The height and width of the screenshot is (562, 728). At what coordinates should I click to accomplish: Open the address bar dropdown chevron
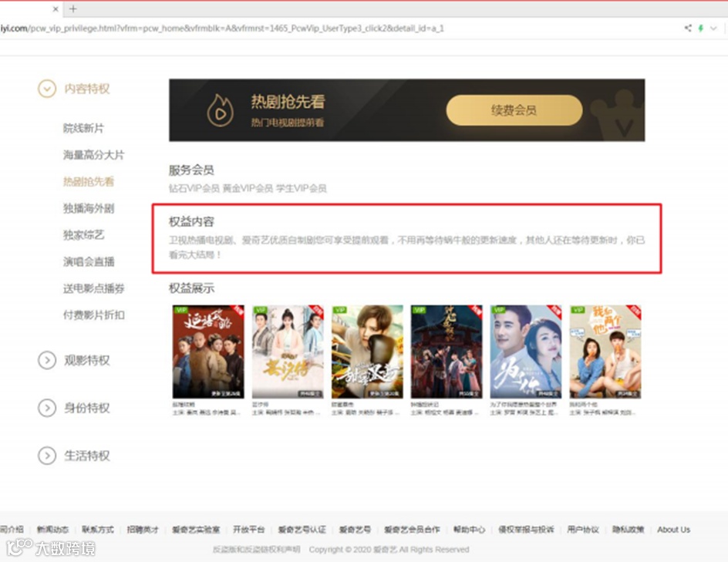coord(713,29)
